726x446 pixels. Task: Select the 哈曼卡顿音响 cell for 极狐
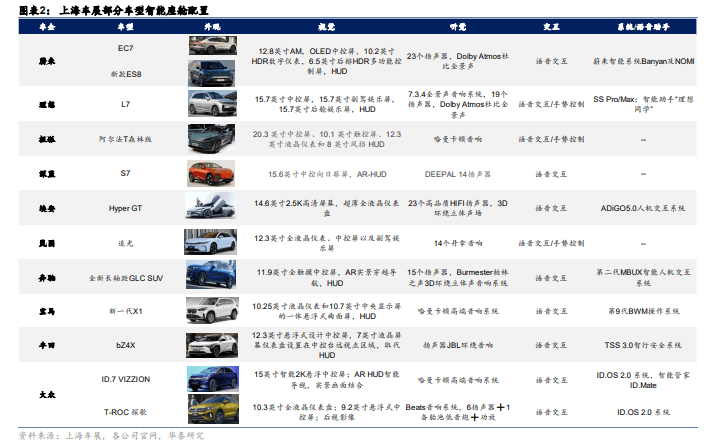pyautogui.click(x=457, y=139)
